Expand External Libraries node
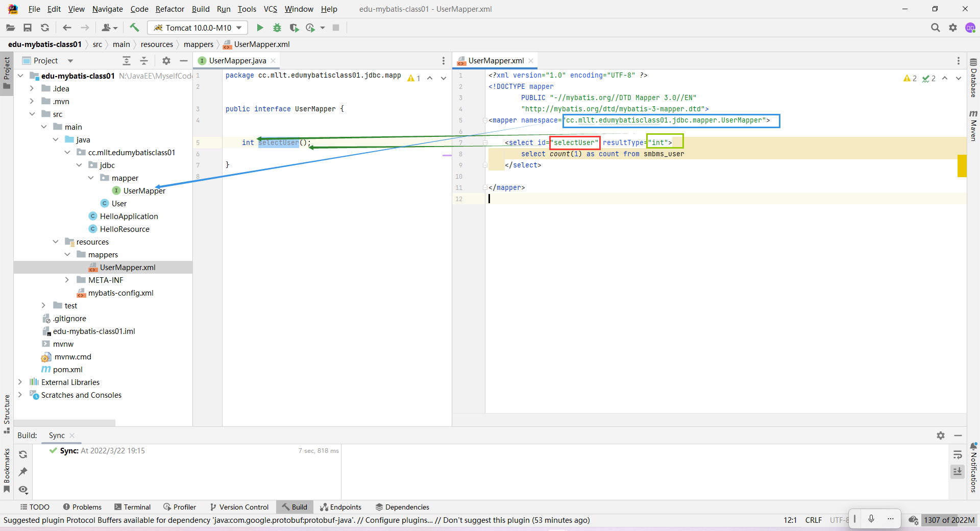The image size is (980, 531). (x=20, y=382)
